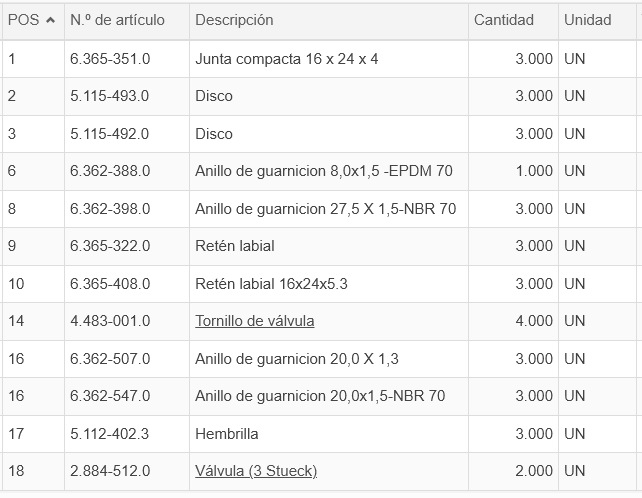Open the Tornillo de válvula link

point(255,321)
